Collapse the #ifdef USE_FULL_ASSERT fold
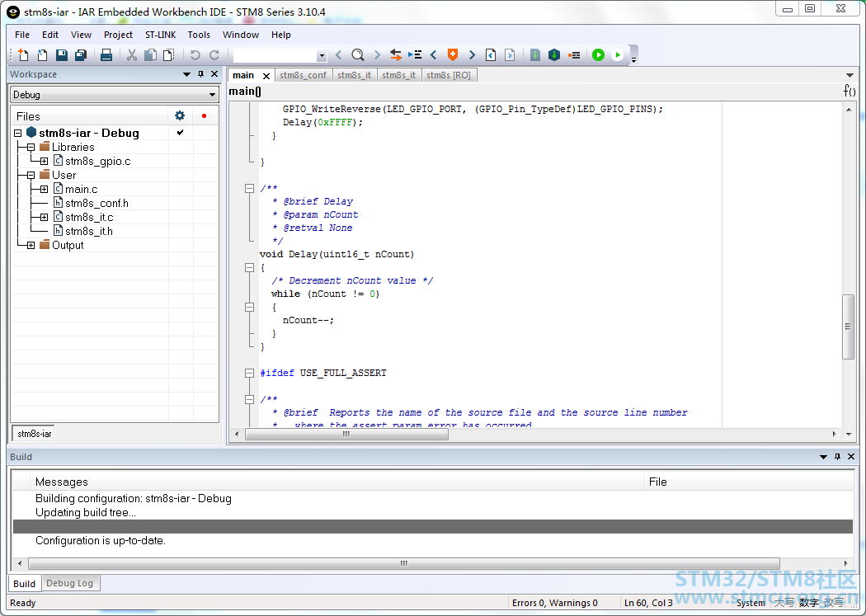The height and width of the screenshot is (616, 866). point(250,373)
